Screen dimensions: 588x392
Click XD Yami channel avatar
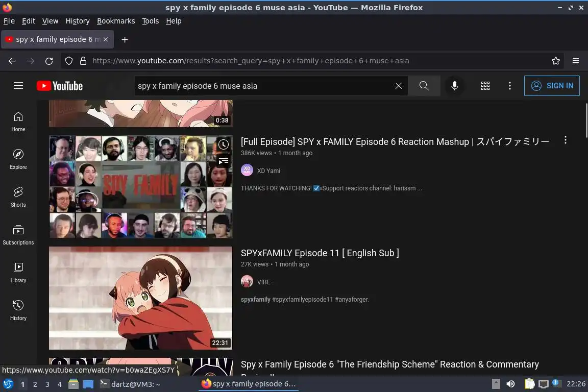click(x=247, y=170)
